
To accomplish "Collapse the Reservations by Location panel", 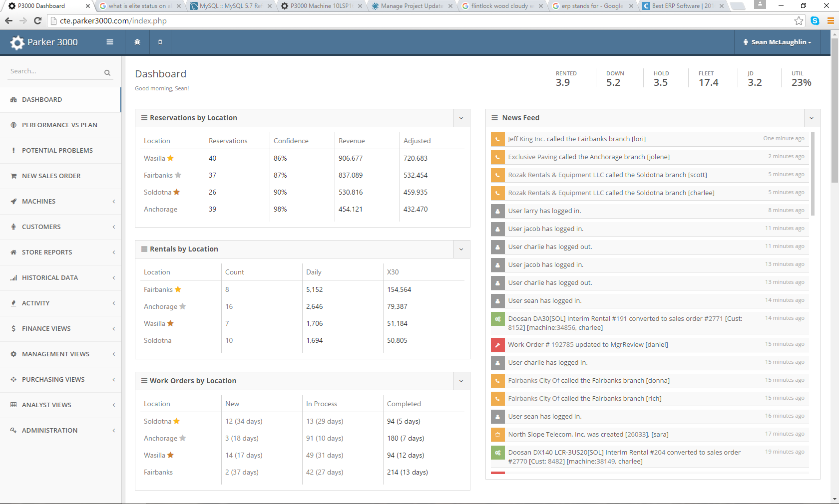I will [x=461, y=118].
